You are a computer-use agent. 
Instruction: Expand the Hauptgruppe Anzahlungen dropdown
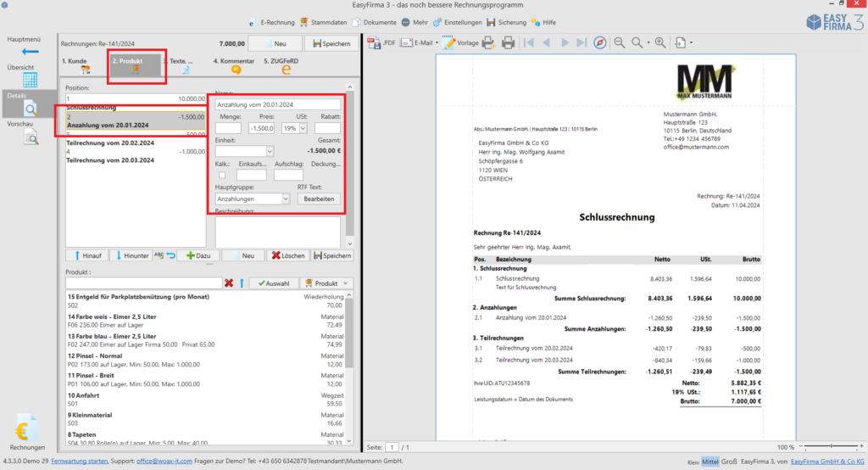coord(285,199)
